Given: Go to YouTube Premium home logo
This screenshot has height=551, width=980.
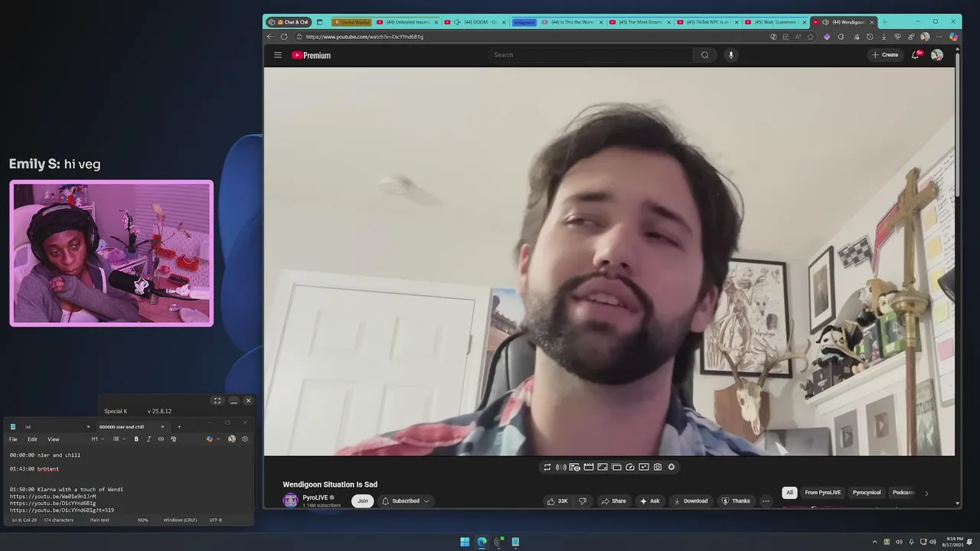Looking at the screenshot, I should tap(312, 55).
